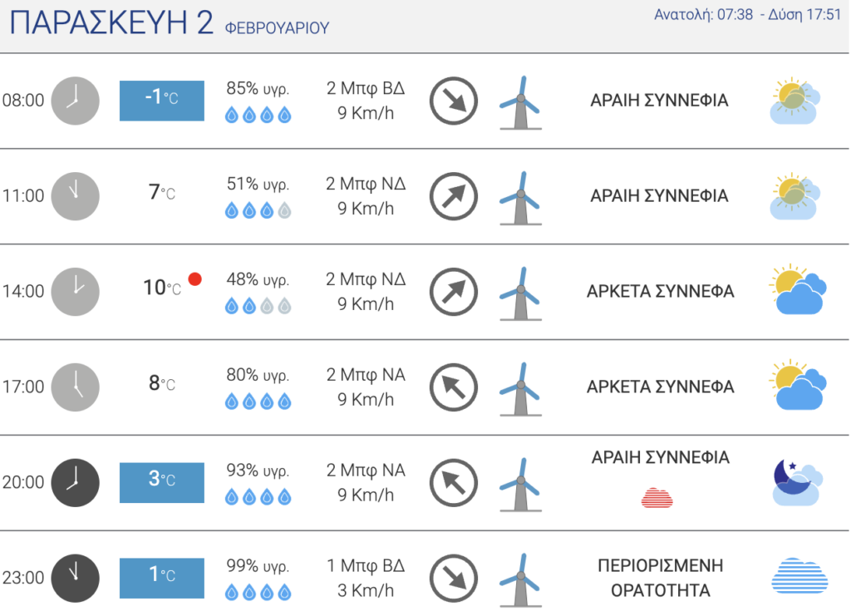
Task: Click the sunrise and sunset times text
Action: coord(747,15)
